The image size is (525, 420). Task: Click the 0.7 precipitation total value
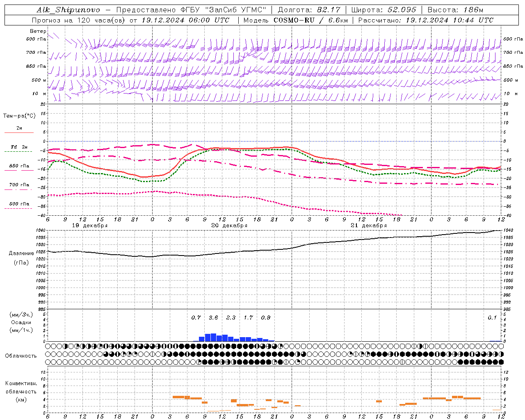(x=196, y=317)
